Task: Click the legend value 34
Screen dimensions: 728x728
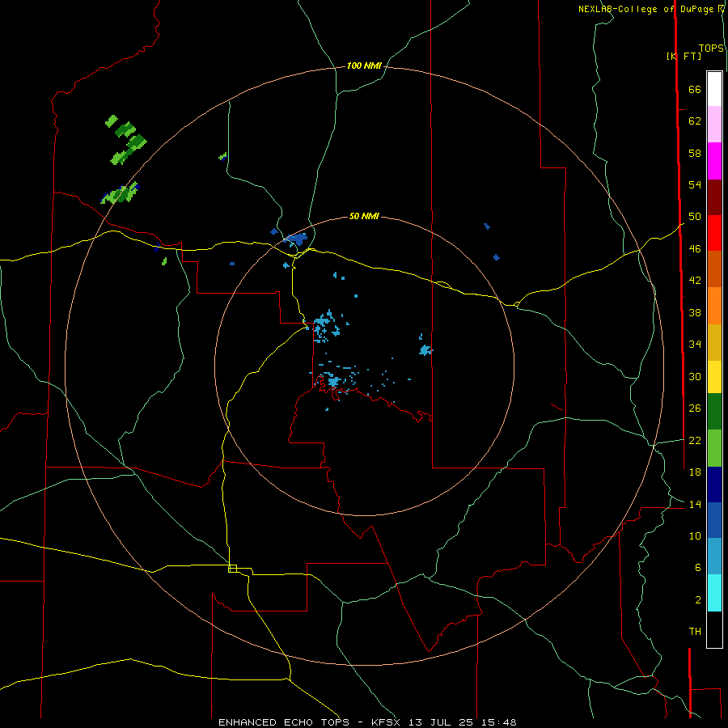Action: pyautogui.click(x=695, y=345)
